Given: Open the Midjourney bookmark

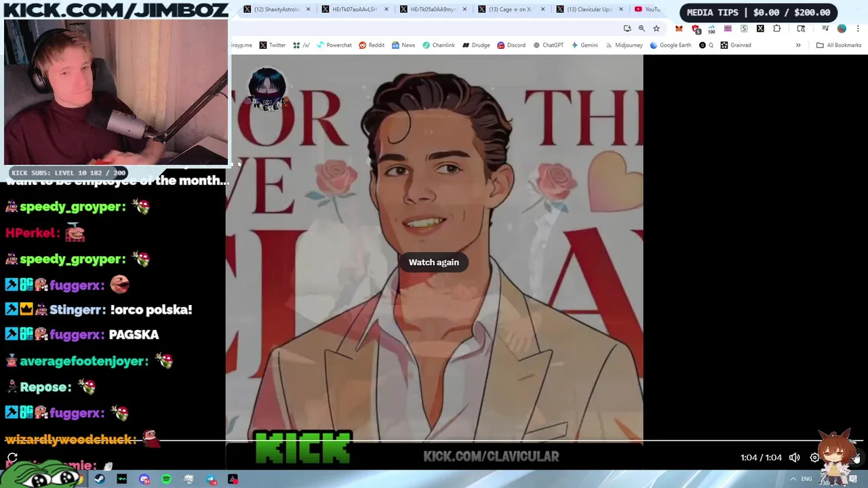Looking at the screenshot, I should pos(623,45).
